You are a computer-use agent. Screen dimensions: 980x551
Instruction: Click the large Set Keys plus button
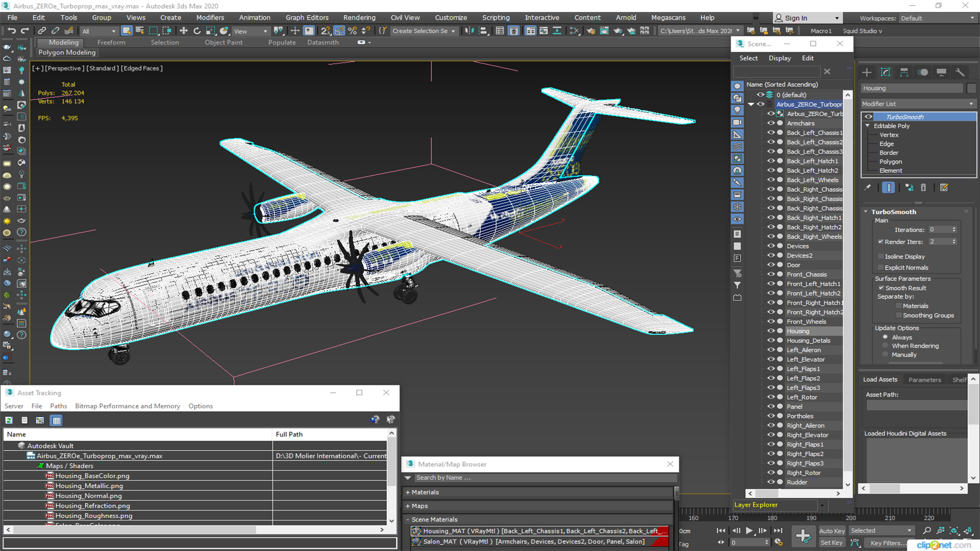click(x=803, y=536)
